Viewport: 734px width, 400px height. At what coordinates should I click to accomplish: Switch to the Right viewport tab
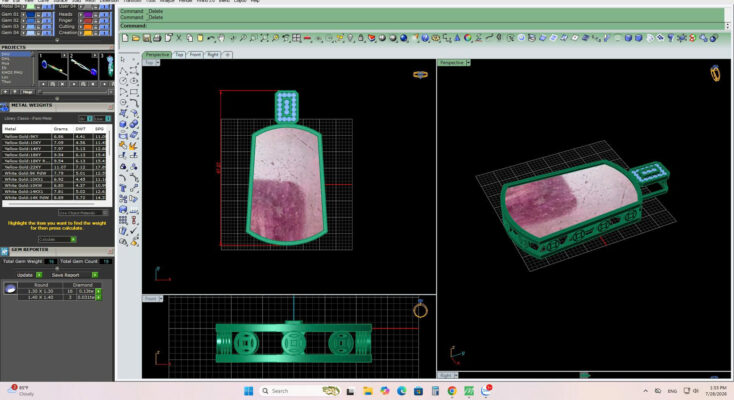pyautogui.click(x=213, y=55)
